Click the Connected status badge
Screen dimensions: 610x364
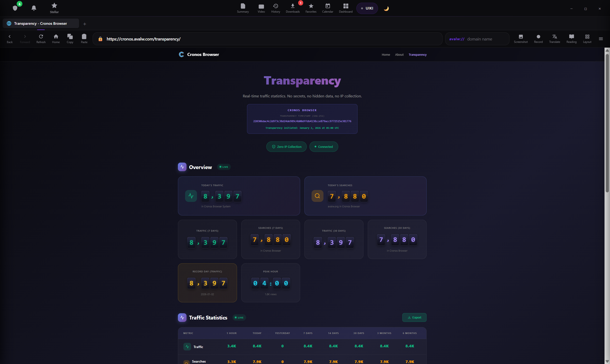(x=324, y=146)
